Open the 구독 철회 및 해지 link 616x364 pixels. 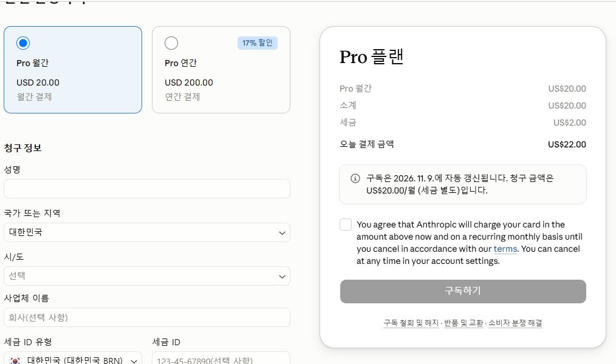click(411, 323)
